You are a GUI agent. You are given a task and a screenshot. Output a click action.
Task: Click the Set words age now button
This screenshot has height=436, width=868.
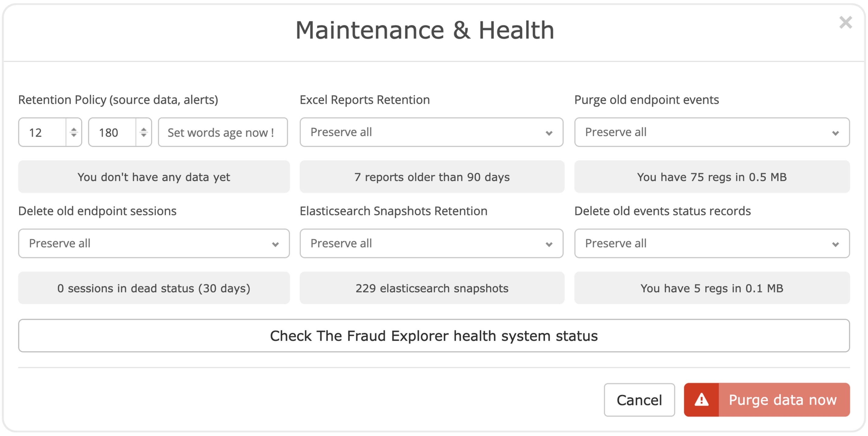point(223,132)
